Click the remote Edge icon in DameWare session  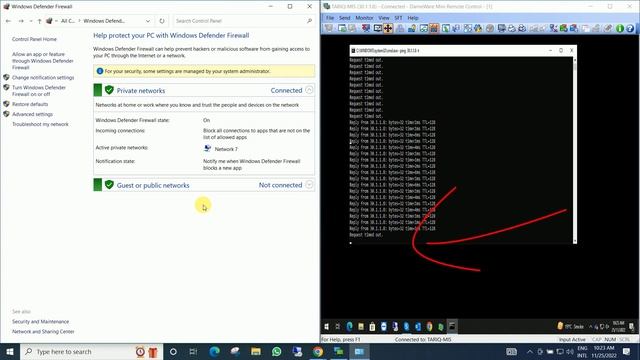click(x=350, y=327)
